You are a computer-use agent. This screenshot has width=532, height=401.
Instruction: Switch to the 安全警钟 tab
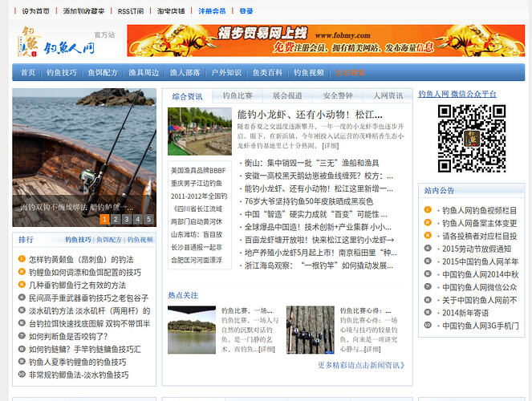(338, 96)
